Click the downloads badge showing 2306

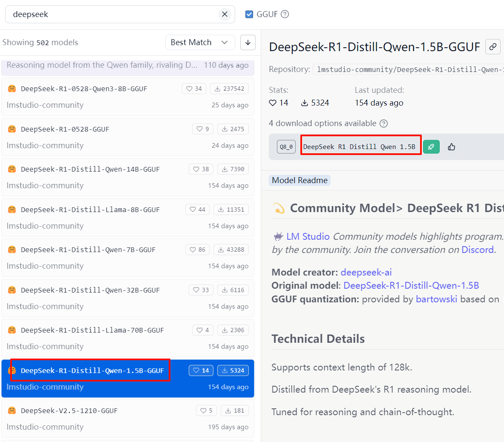[233, 330]
